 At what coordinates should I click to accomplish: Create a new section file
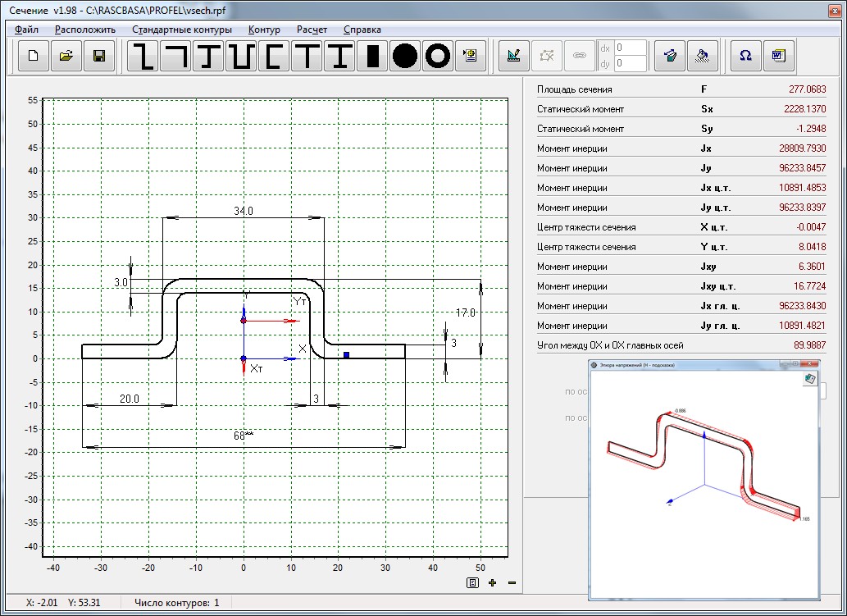tap(34, 56)
